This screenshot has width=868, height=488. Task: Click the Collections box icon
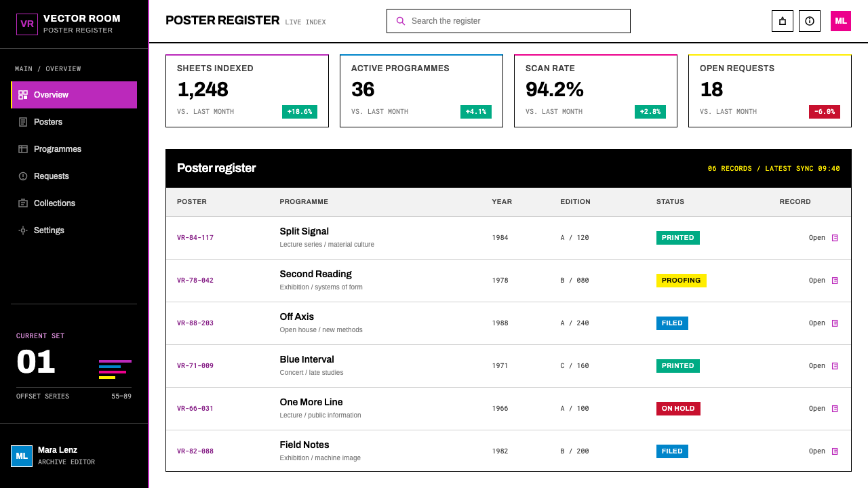23,203
